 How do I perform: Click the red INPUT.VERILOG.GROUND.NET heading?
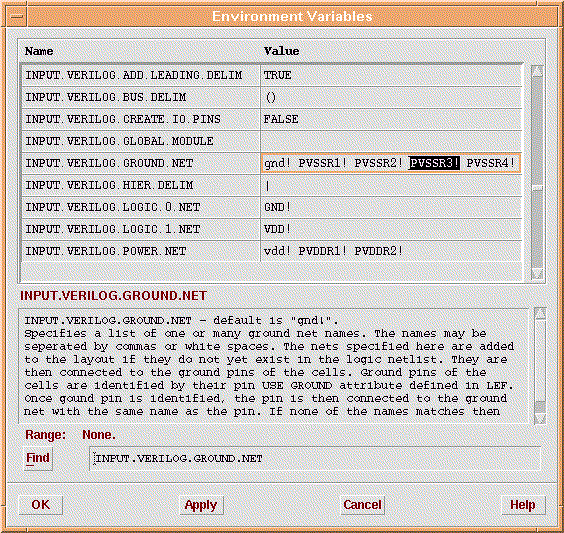coord(113,296)
